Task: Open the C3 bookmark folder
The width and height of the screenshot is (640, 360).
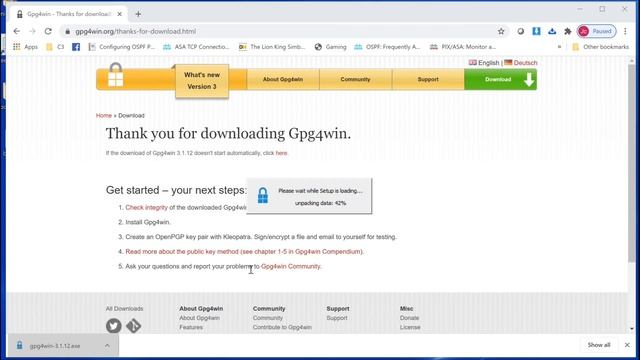Action: pyautogui.click(x=55, y=47)
